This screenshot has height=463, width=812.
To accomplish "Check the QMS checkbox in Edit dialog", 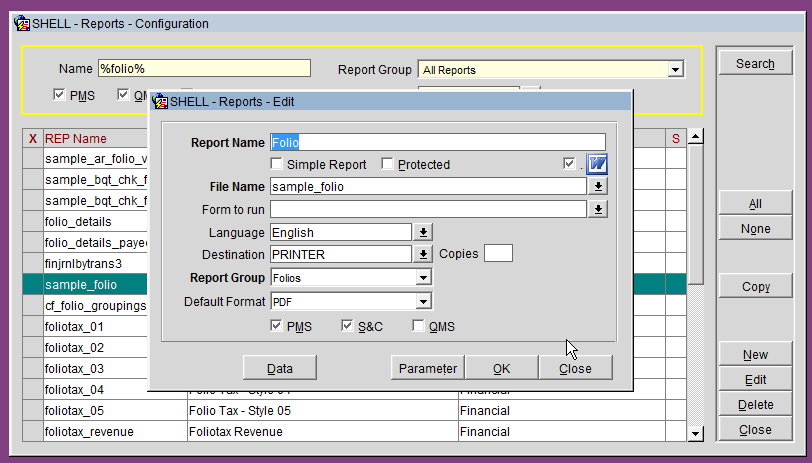I will click(418, 326).
